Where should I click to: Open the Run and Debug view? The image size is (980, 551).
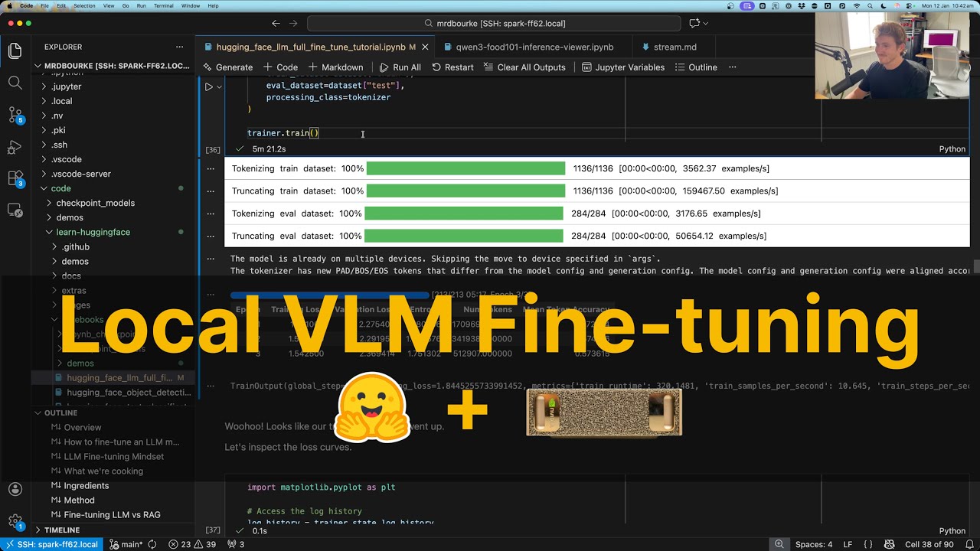pos(15,147)
